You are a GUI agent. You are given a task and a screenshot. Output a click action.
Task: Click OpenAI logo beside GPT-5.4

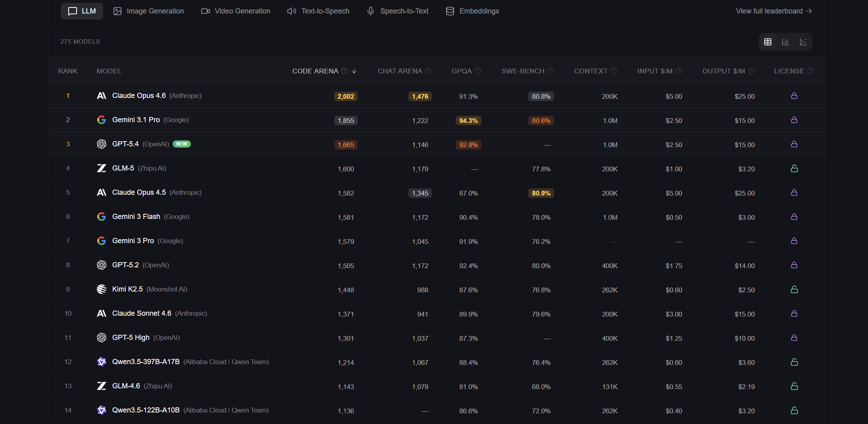[102, 144]
